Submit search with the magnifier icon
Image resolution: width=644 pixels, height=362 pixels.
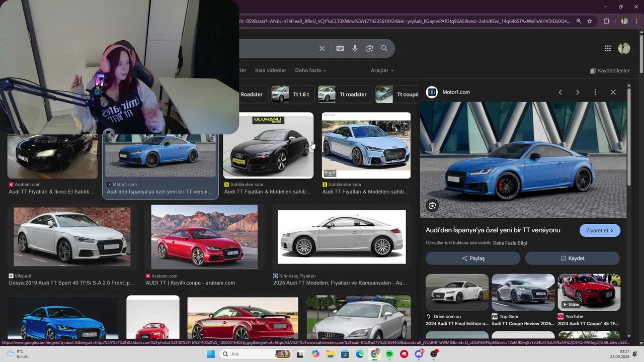point(384,48)
